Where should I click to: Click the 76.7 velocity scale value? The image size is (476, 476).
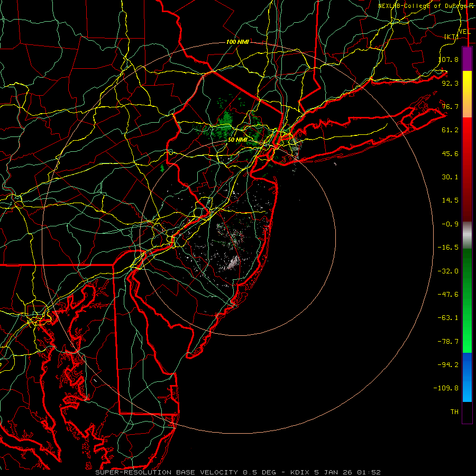[450, 106]
